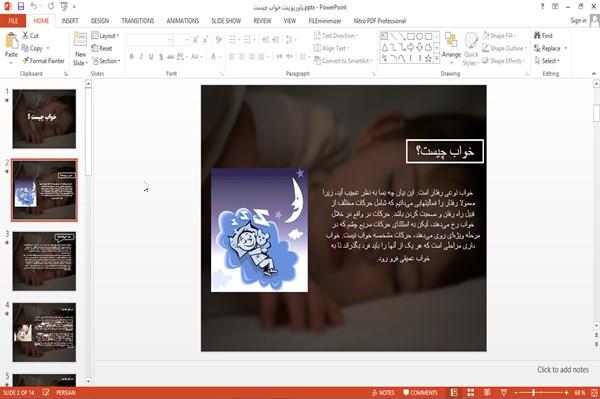Click spell check icon in status bar
600x399 pixels.
click(x=46, y=392)
